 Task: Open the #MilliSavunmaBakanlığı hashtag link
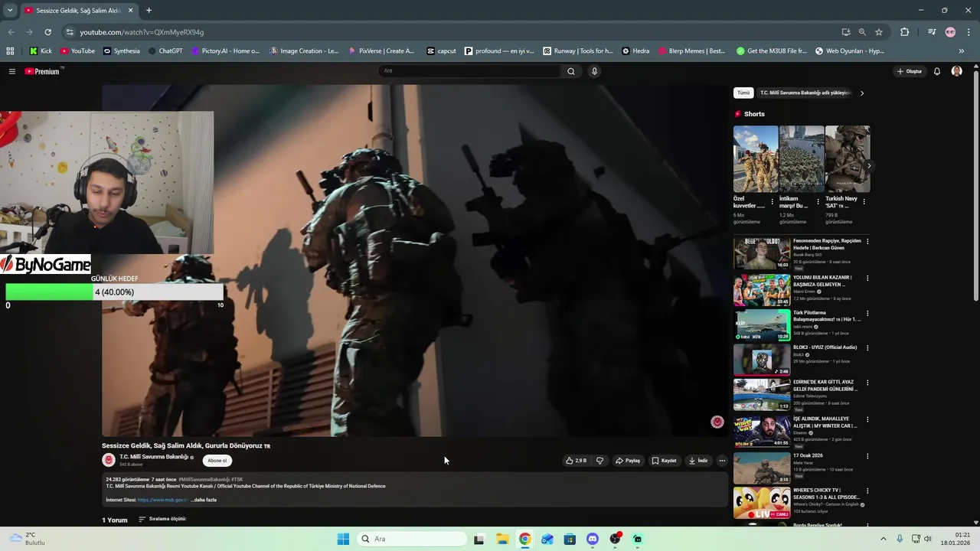pyautogui.click(x=204, y=480)
